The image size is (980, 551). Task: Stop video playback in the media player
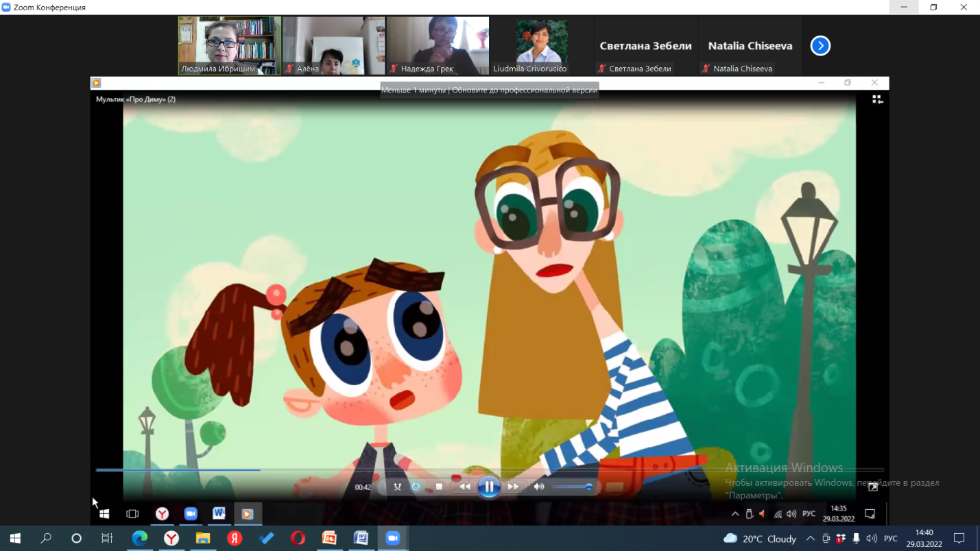(x=439, y=487)
